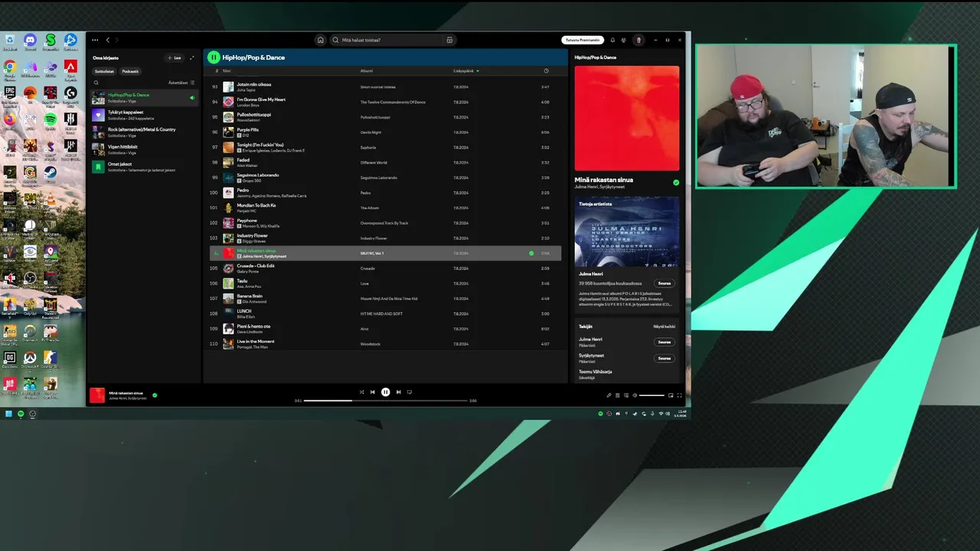Image resolution: width=980 pixels, height=551 pixels.
Task: Select the track Payphone by Maroon 5
Action: tap(386, 223)
